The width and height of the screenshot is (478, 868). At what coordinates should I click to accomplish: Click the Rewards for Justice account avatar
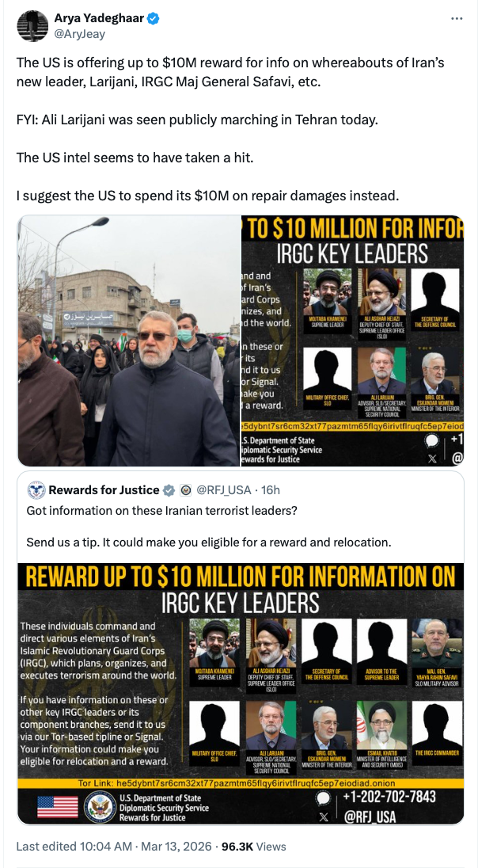[x=36, y=490]
